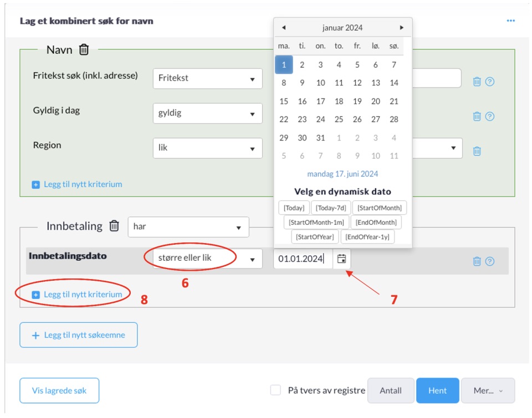The image size is (532, 418).
Task: Select 17 in the January calendar
Action: pyautogui.click(x=320, y=101)
